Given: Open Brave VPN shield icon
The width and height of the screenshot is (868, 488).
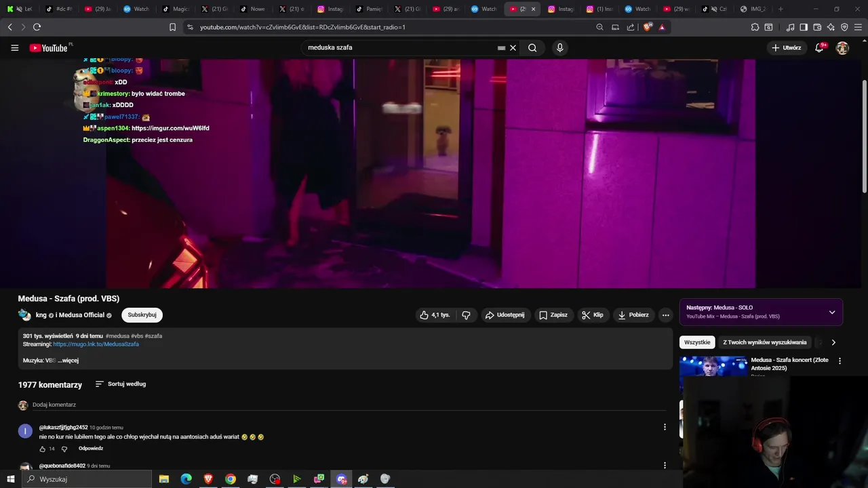Looking at the screenshot, I should (x=844, y=27).
